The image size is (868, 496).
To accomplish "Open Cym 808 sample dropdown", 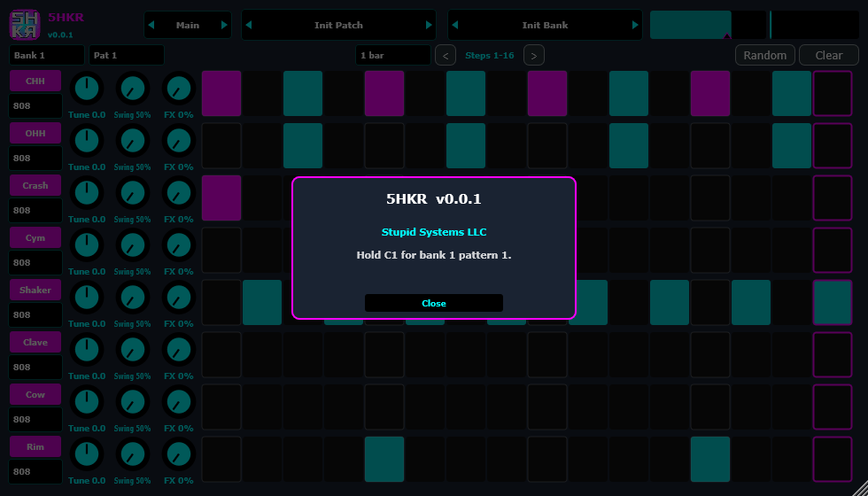I will [x=35, y=262].
